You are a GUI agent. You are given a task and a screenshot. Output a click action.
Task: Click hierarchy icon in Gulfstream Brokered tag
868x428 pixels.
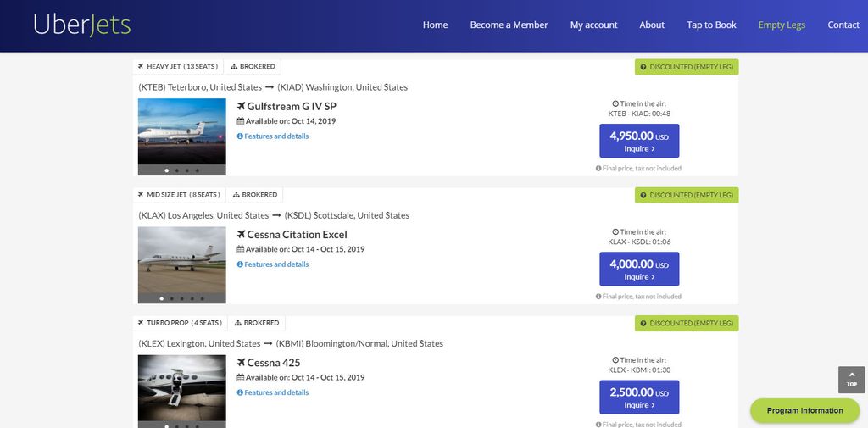click(x=234, y=66)
